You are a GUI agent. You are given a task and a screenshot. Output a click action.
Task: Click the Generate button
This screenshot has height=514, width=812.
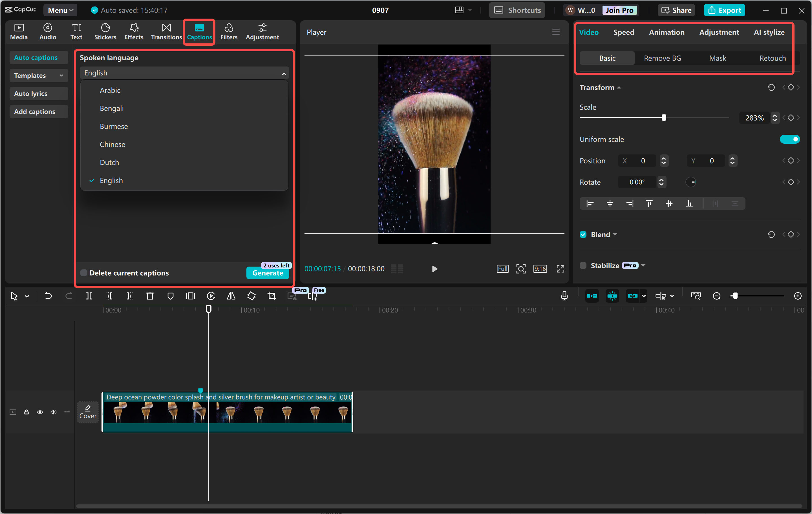(x=268, y=273)
